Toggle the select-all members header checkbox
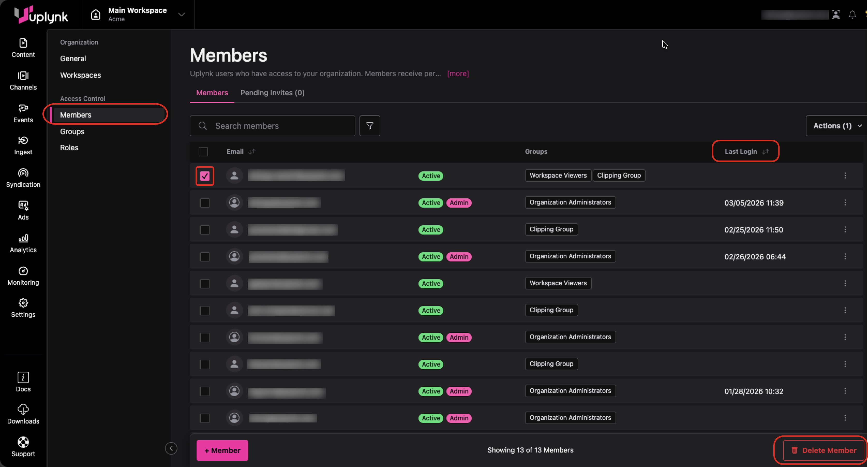Screen dimensions: 868x467 203,151
